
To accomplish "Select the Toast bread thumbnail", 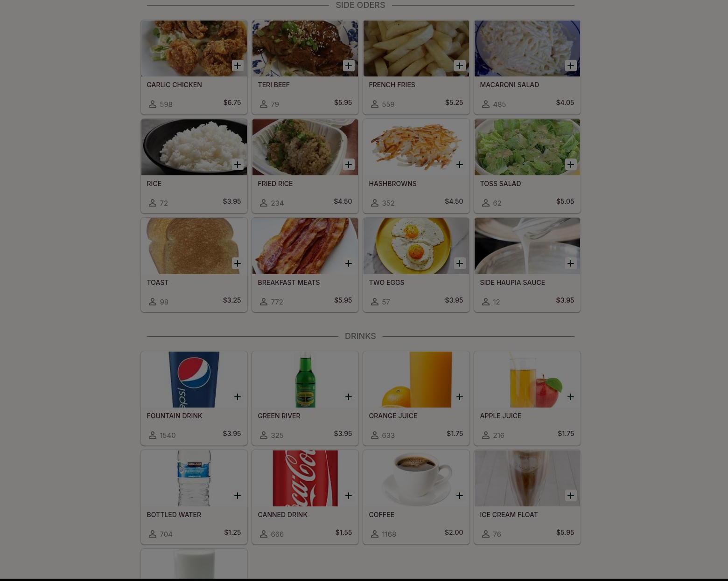I will [194, 246].
